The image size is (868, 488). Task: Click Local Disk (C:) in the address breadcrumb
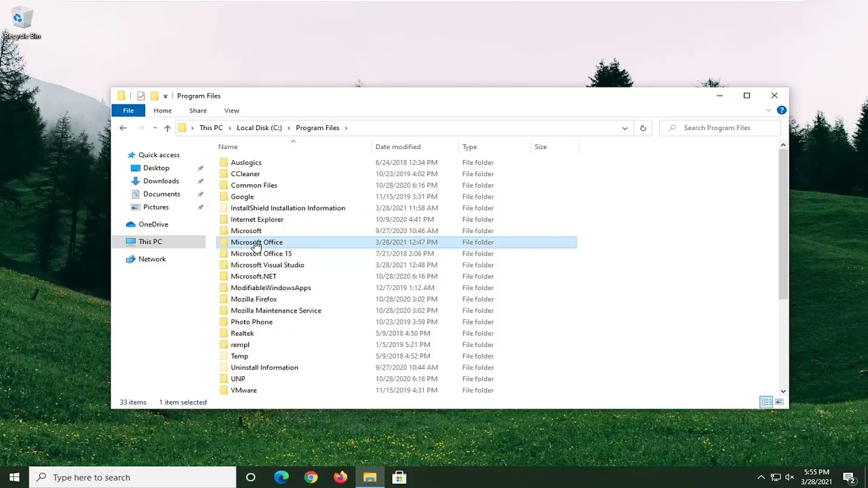(259, 128)
